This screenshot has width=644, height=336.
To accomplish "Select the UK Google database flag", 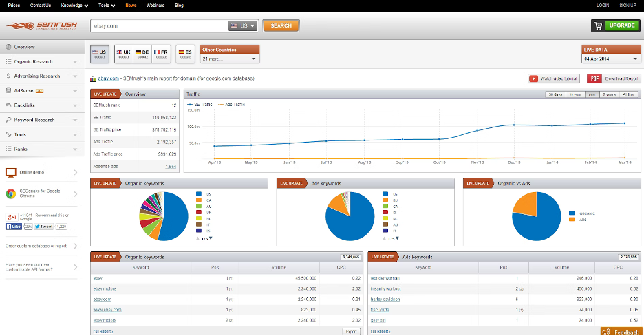I will (x=124, y=54).
